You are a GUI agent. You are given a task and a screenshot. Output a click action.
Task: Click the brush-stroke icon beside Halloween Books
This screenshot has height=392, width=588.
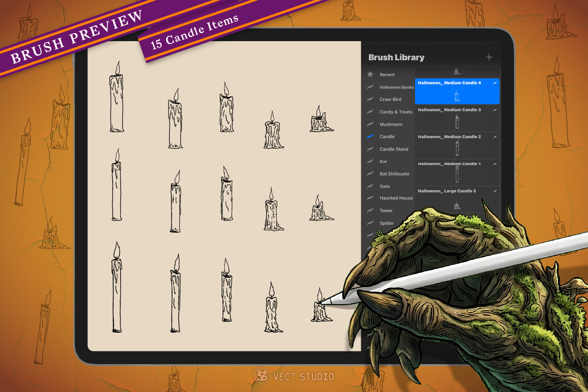pos(370,87)
